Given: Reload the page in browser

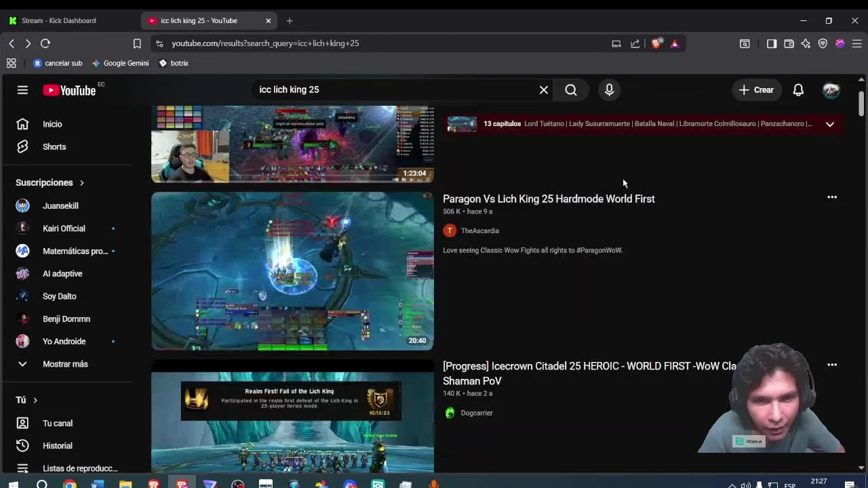Looking at the screenshot, I should coord(45,43).
